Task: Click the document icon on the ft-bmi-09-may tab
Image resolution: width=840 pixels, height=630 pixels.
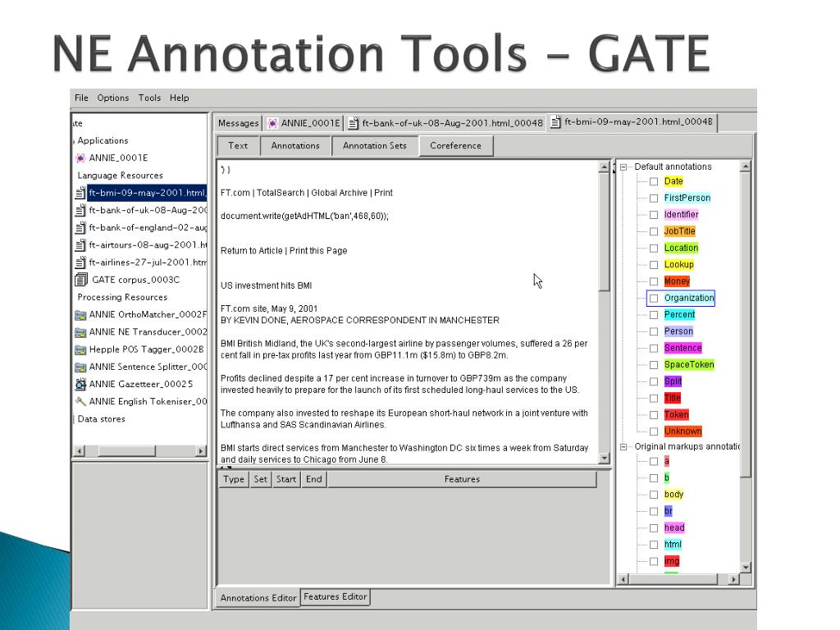Action: click(555, 122)
